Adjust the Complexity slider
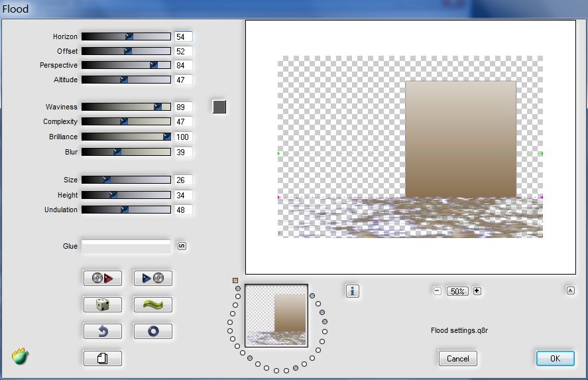 pyautogui.click(x=126, y=121)
